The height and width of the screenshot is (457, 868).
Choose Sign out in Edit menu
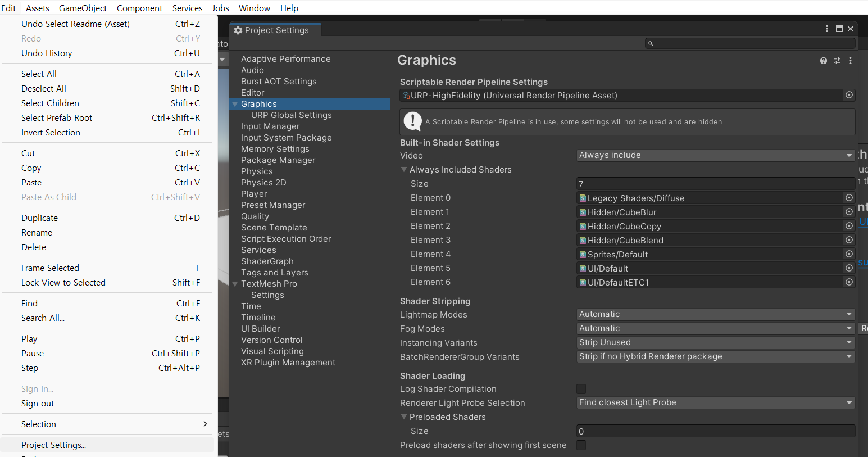click(x=108, y=404)
